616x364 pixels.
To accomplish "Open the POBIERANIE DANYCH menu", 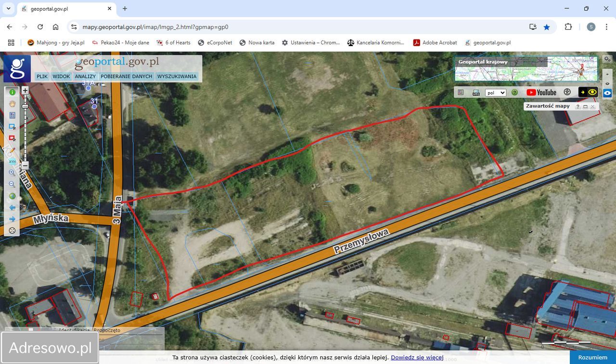I will [127, 76].
